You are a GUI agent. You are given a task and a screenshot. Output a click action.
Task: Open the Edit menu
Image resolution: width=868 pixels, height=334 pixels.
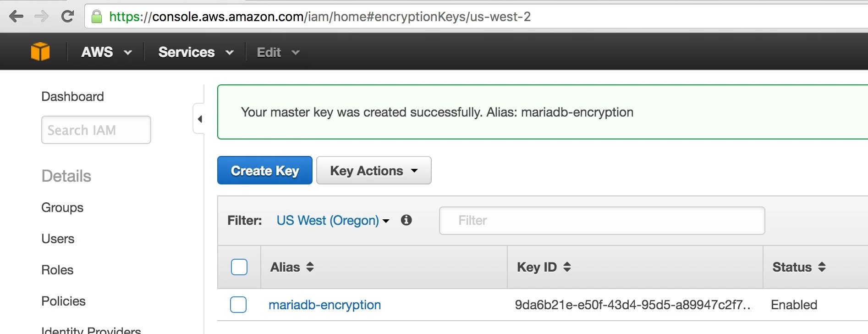(278, 52)
